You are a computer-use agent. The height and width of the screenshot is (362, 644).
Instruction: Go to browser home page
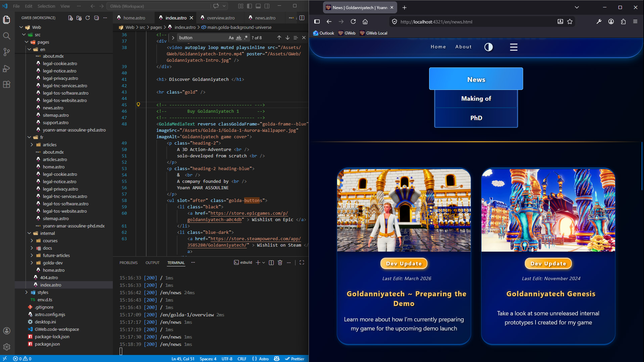pos(365,21)
